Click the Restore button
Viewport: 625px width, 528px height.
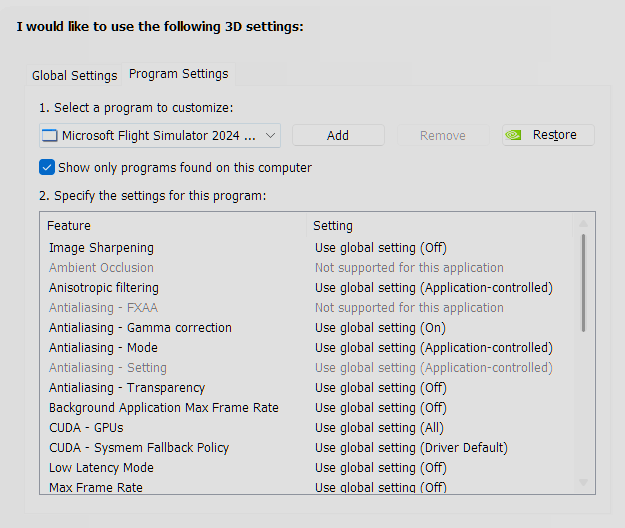click(x=548, y=135)
